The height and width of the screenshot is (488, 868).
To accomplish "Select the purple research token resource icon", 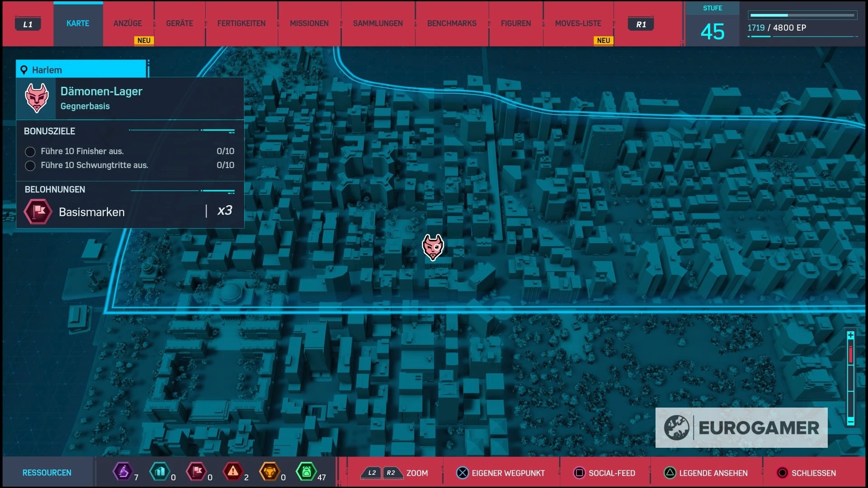I will (x=122, y=472).
